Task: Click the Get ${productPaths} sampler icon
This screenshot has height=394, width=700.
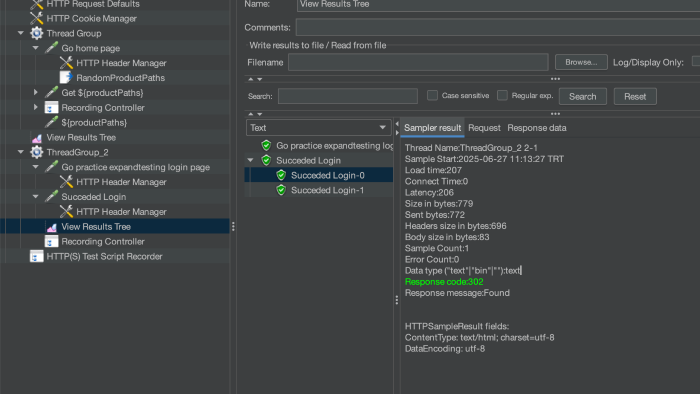Action: tap(51, 93)
